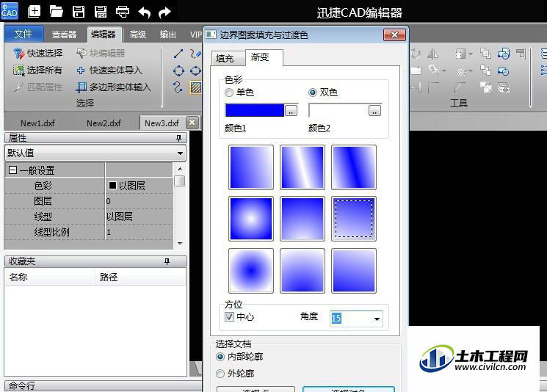
Task: Save the drawing with the floppy icon
Action: [x=79, y=12]
